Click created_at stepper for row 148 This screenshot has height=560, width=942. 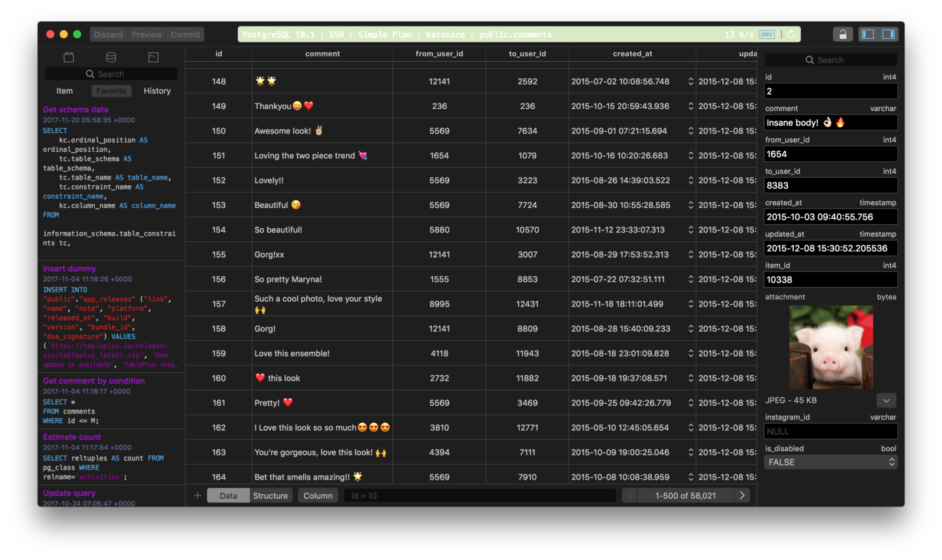coord(691,81)
